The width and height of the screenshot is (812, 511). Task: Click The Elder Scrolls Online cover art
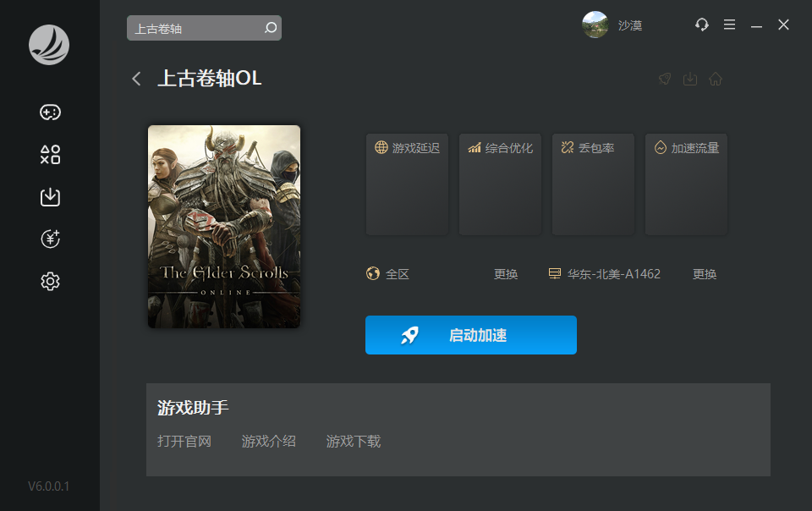[224, 226]
